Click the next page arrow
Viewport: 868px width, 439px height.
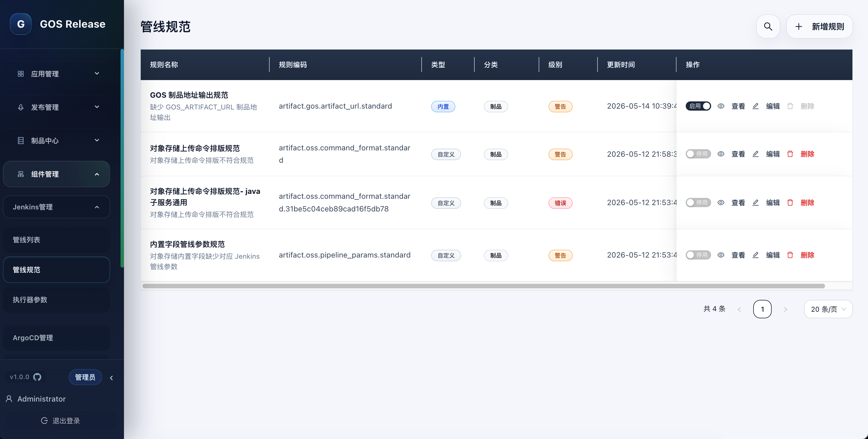(786, 309)
